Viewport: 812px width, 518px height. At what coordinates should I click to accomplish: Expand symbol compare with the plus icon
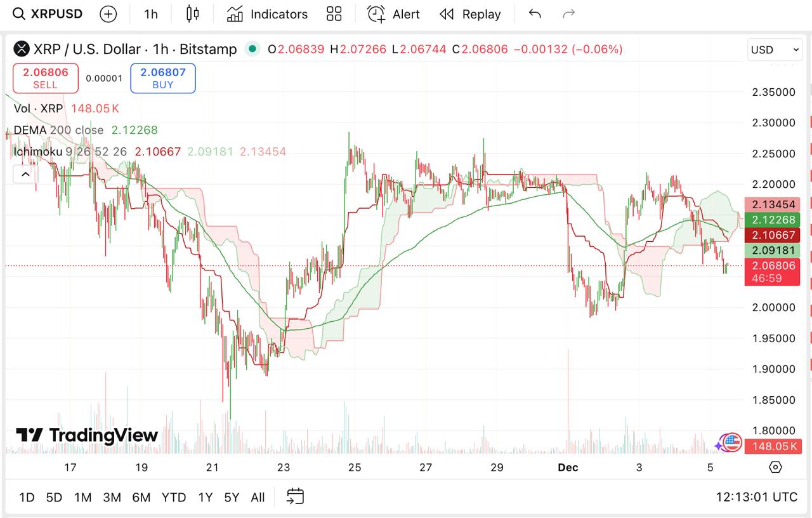pyautogui.click(x=108, y=13)
